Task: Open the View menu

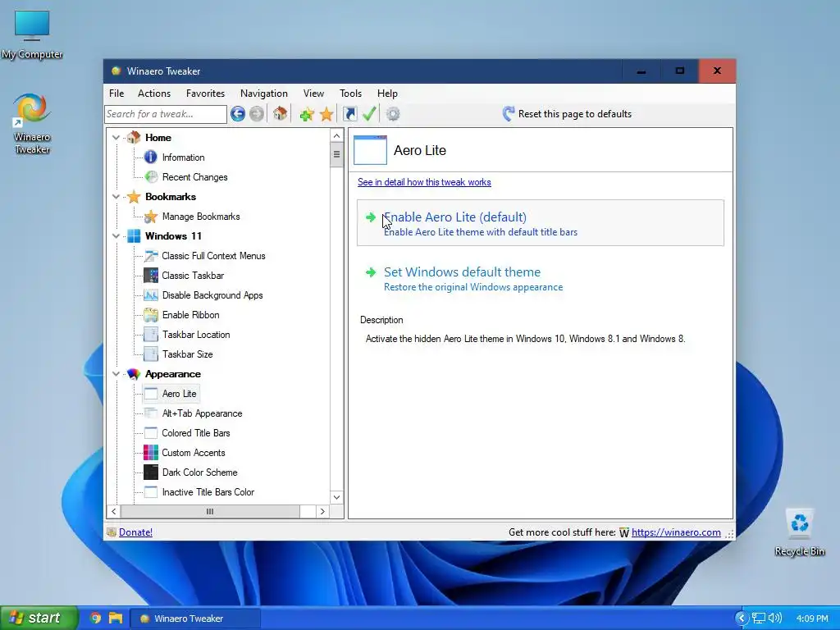Action: [313, 94]
